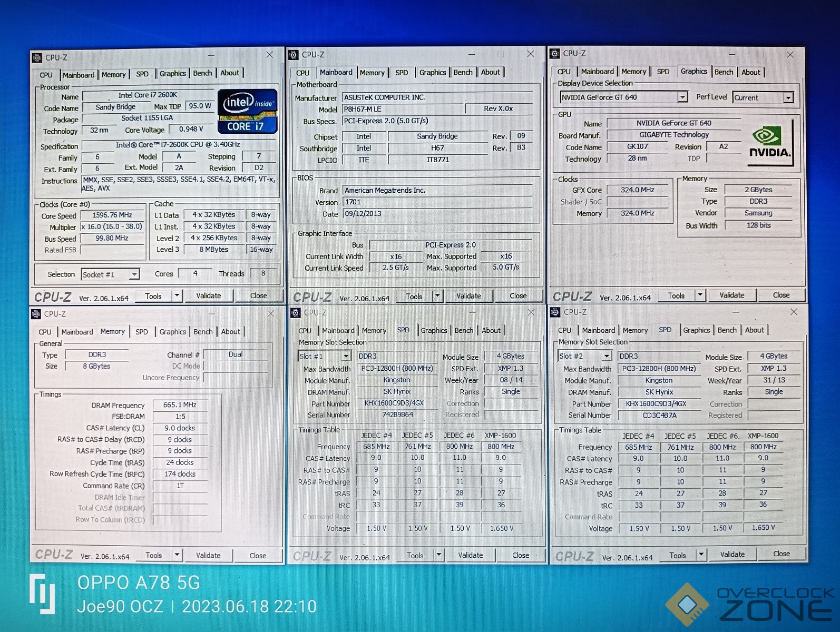Click the Close button in the Slot #2 window

[782, 554]
